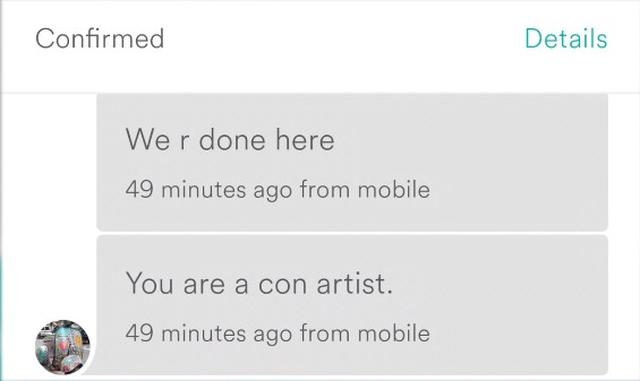Tap the Confirmed status label

coord(100,39)
